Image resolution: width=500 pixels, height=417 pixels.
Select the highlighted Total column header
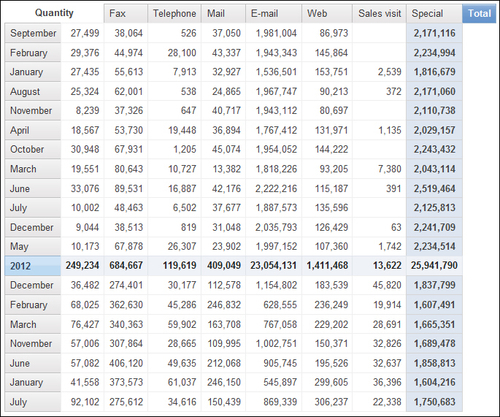pyautogui.click(x=479, y=14)
